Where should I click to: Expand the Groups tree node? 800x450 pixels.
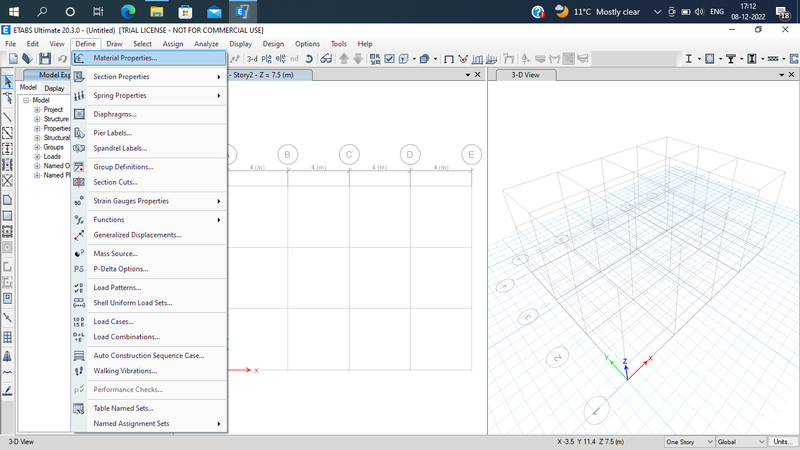(x=37, y=147)
